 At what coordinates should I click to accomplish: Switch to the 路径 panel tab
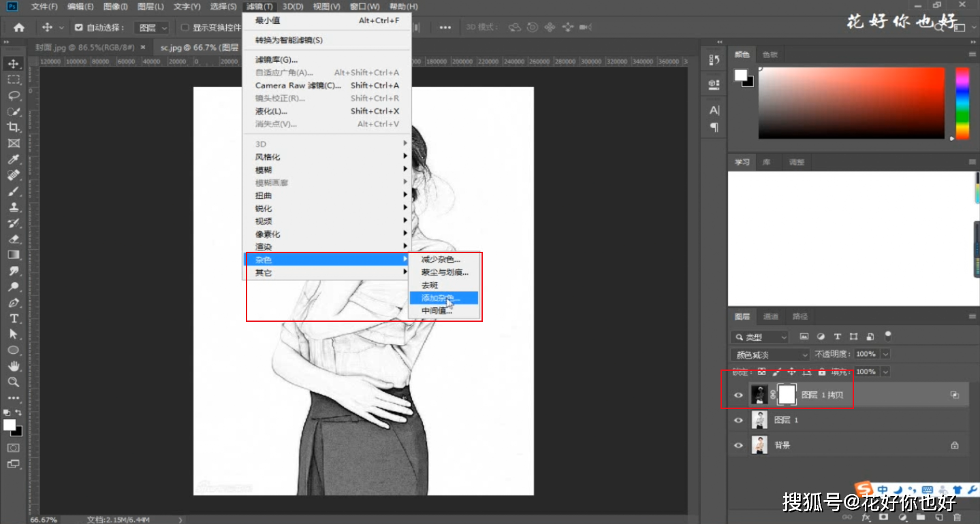(x=800, y=316)
